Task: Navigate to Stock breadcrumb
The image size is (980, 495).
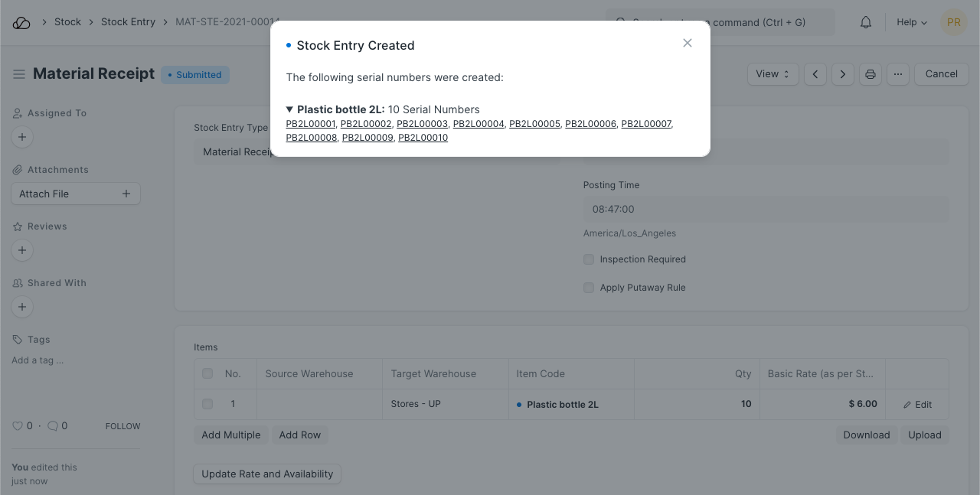Action: click(x=67, y=22)
